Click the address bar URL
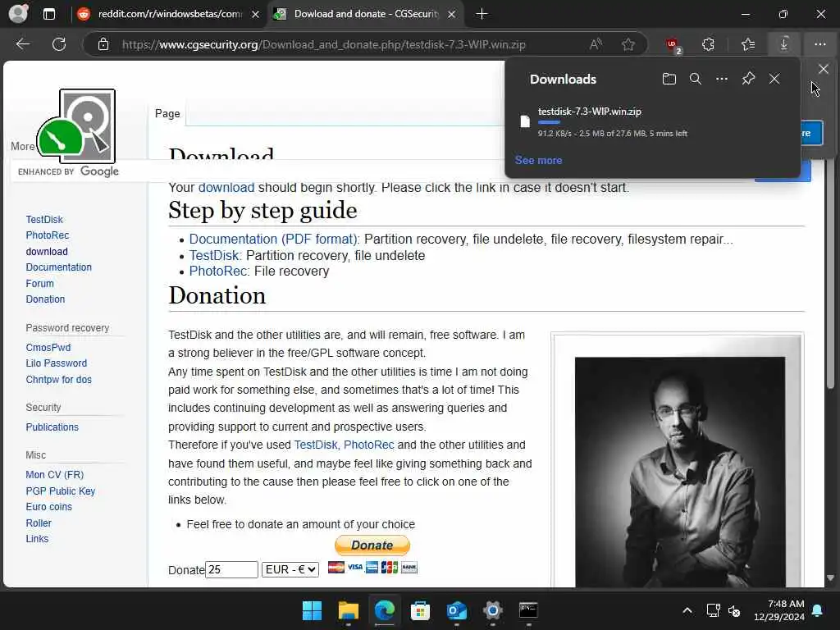 point(323,44)
